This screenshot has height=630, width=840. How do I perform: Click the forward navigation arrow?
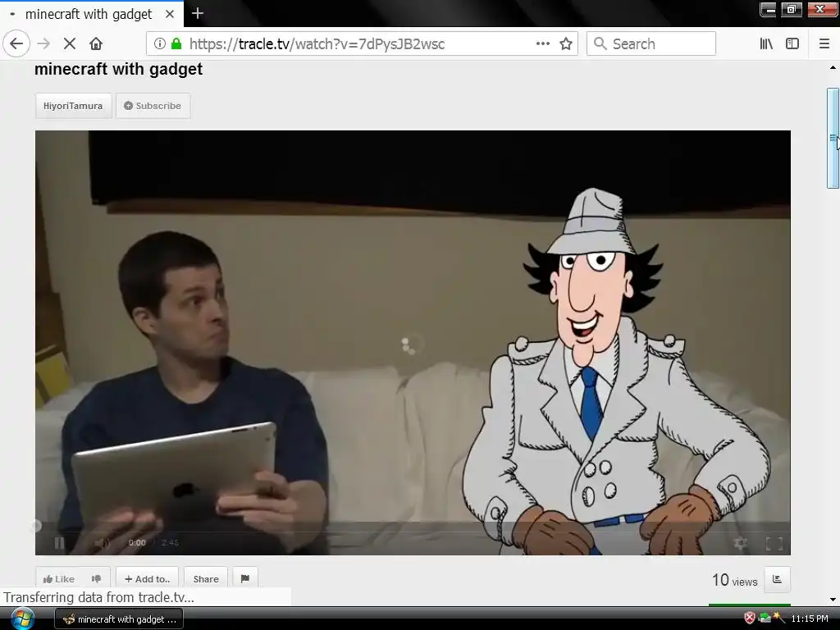(43, 43)
